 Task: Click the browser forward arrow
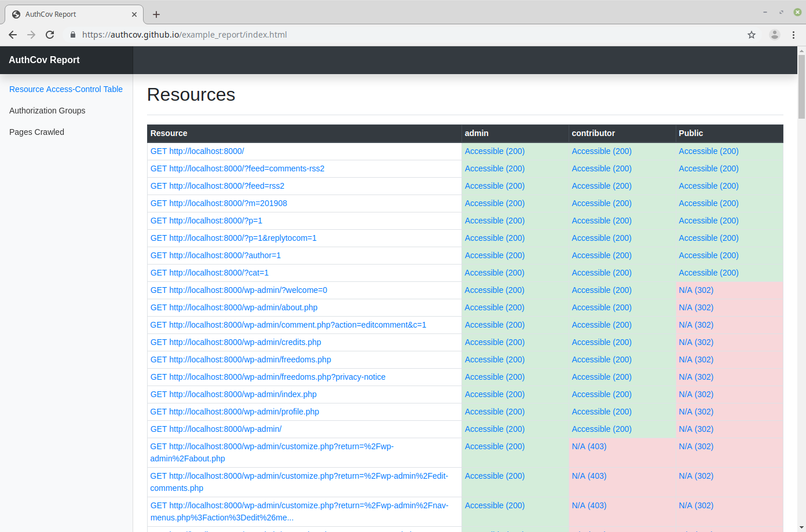point(31,35)
